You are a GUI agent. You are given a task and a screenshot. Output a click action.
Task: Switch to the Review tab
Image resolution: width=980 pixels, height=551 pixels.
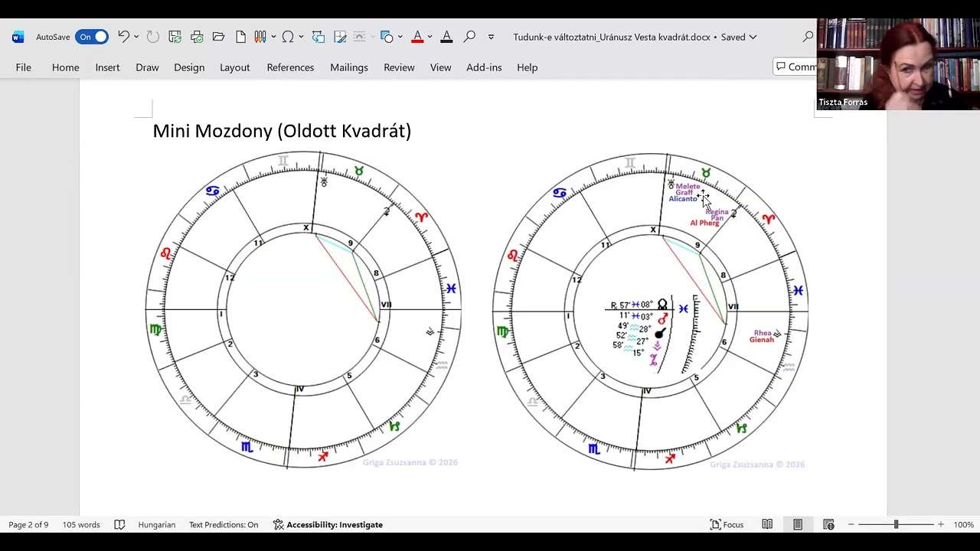[x=399, y=67]
